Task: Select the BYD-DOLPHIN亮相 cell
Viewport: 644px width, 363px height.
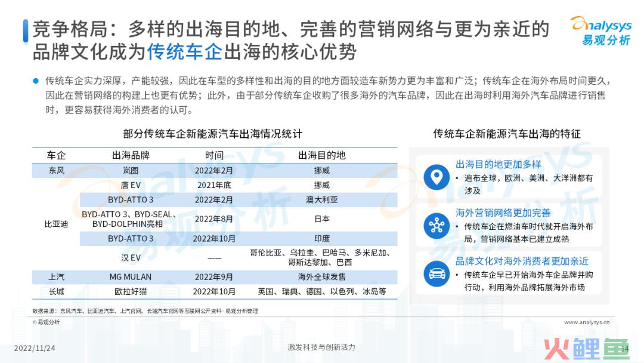Action: click(x=131, y=219)
